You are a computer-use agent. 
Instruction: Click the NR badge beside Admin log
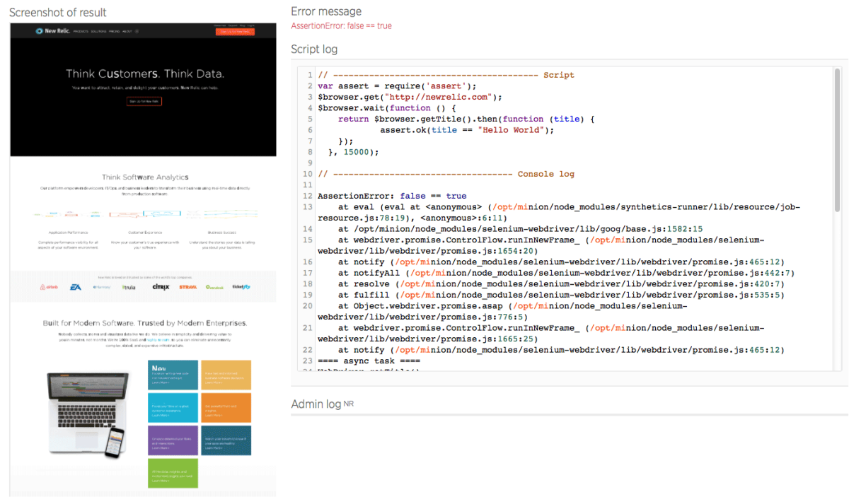click(348, 403)
